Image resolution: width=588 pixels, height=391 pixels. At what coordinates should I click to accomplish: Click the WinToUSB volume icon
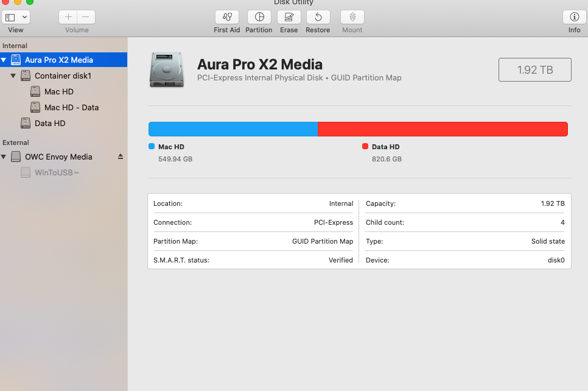pyautogui.click(x=26, y=172)
